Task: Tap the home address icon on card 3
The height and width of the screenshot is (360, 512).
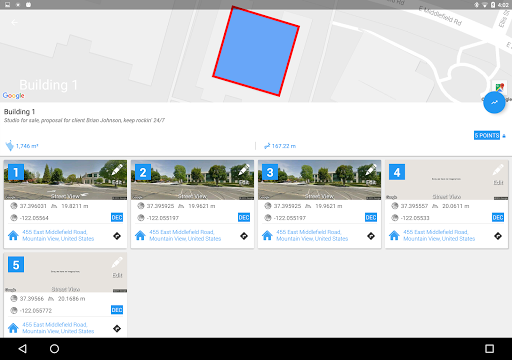Action: coord(267,235)
